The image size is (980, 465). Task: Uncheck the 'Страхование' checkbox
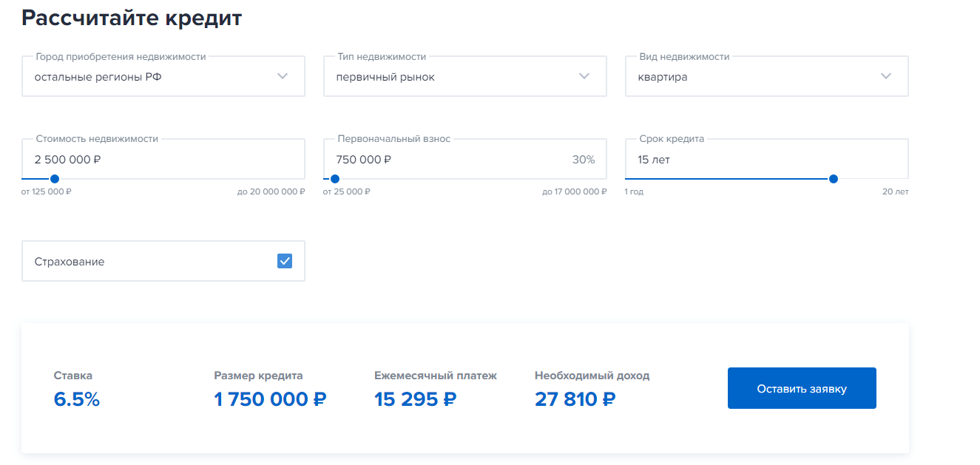pyautogui.click(x=285, y=261)
